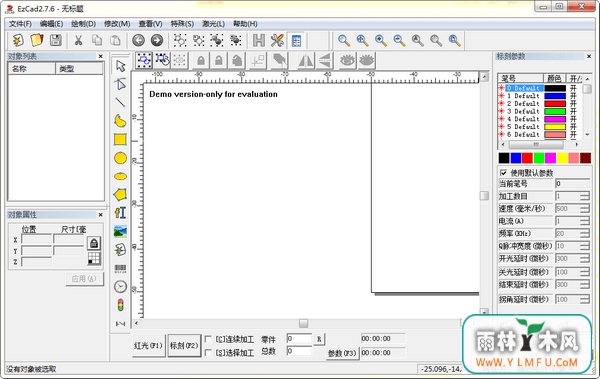600x379 pixels.
Task: Select the Polygon drawing tool
Action: tap(120, 194)
